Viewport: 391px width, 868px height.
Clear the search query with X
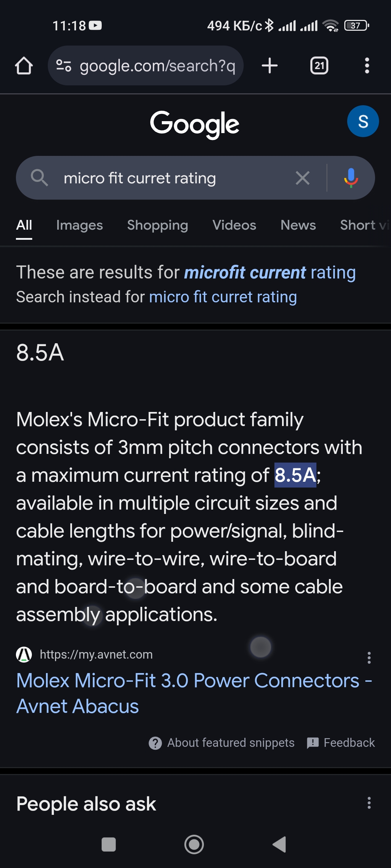(303, 178)
